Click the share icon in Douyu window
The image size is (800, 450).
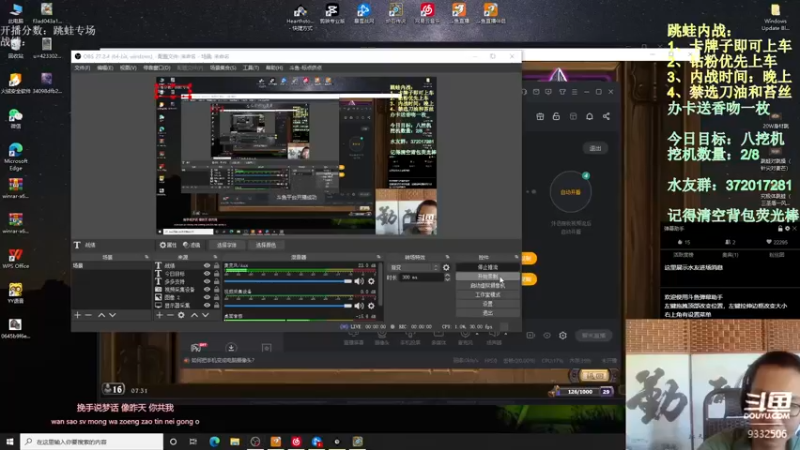point(606,116)
